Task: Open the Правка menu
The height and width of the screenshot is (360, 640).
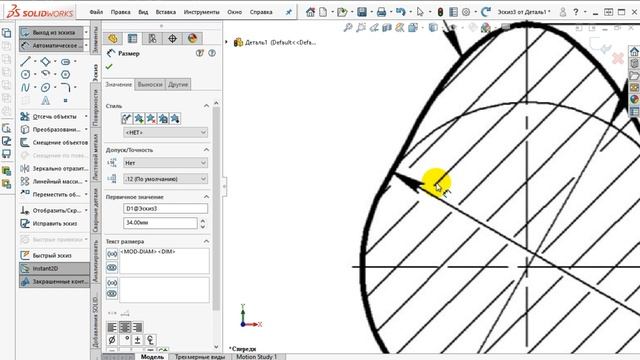Action: pyautogui.click(x=120, y=12)
